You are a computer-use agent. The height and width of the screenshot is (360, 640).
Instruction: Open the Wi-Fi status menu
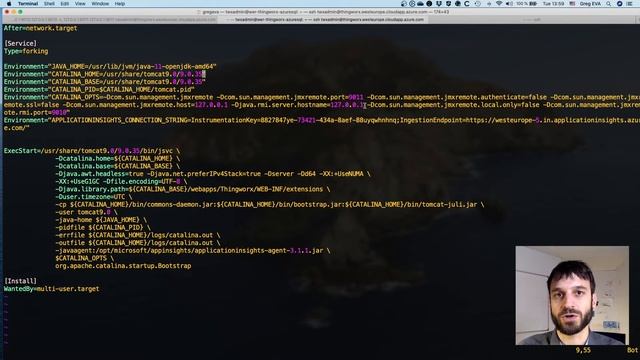pyautogui.click(x=499, y=4)
